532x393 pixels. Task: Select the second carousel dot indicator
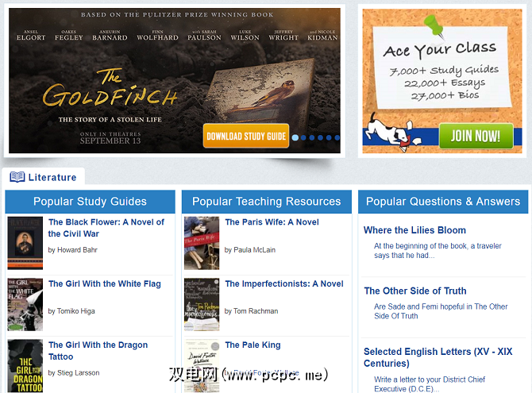(x=303, y=137)
